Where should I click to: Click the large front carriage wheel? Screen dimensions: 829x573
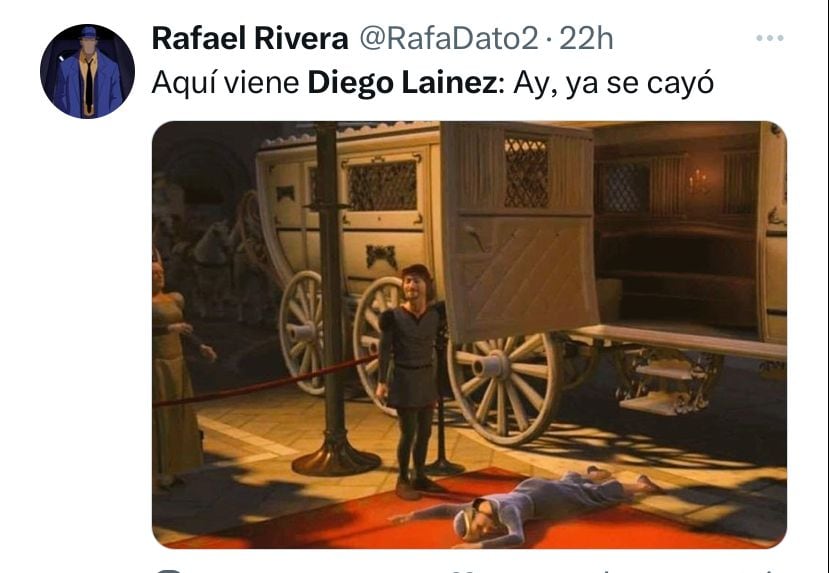click(x=503, y=389)
